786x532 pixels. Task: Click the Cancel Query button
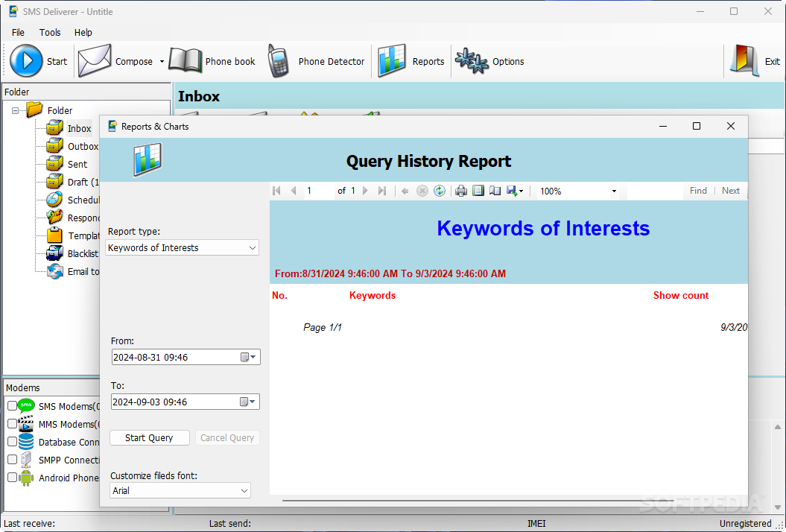pos(227,437)
